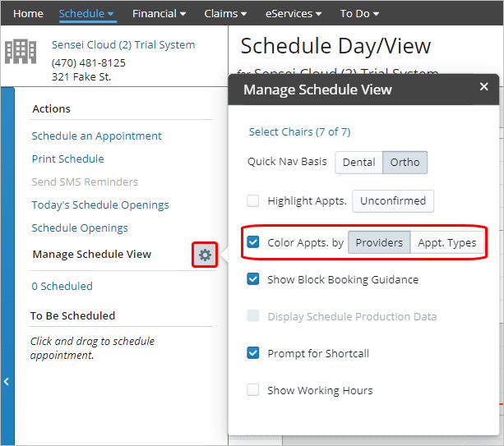Expand the eServices menu

click(292, 14)
